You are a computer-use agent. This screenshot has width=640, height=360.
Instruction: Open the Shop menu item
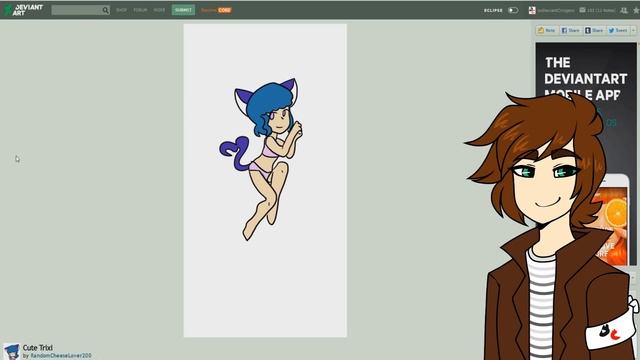(x=121, y=10)
